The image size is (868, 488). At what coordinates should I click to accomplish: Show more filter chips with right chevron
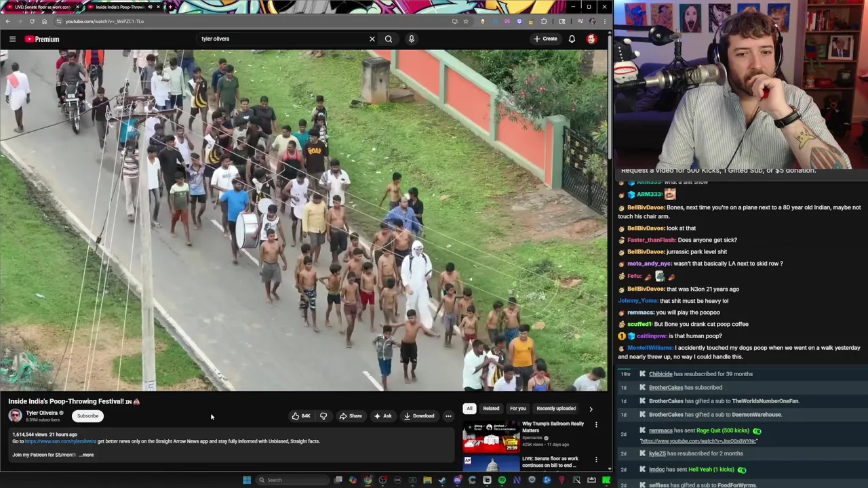591,409
